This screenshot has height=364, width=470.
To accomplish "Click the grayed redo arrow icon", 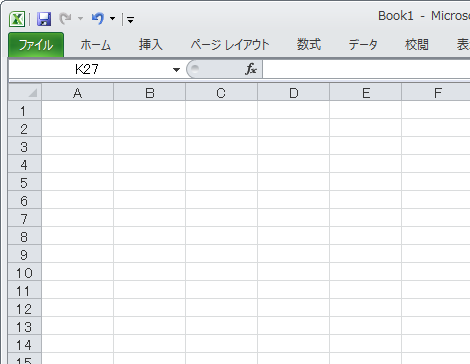I will (x=65, y=18).
